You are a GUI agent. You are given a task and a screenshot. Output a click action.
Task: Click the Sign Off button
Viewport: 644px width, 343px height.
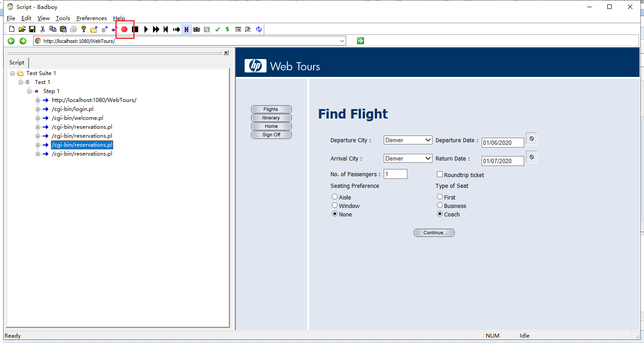click(271, 135)
